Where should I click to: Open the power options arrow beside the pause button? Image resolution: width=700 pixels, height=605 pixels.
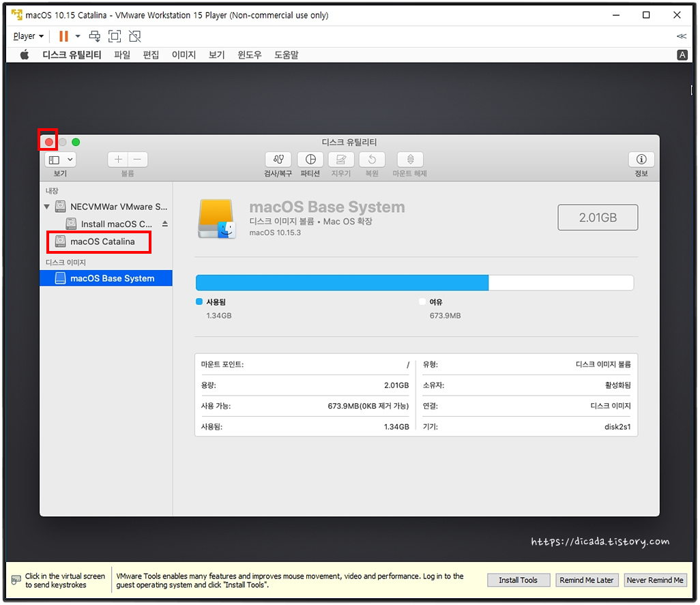(x=78, y=36)
